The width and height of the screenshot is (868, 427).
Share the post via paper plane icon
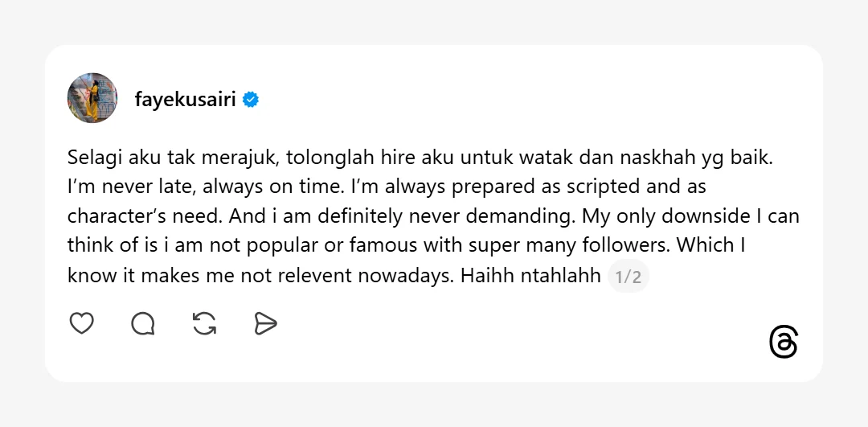265,323
